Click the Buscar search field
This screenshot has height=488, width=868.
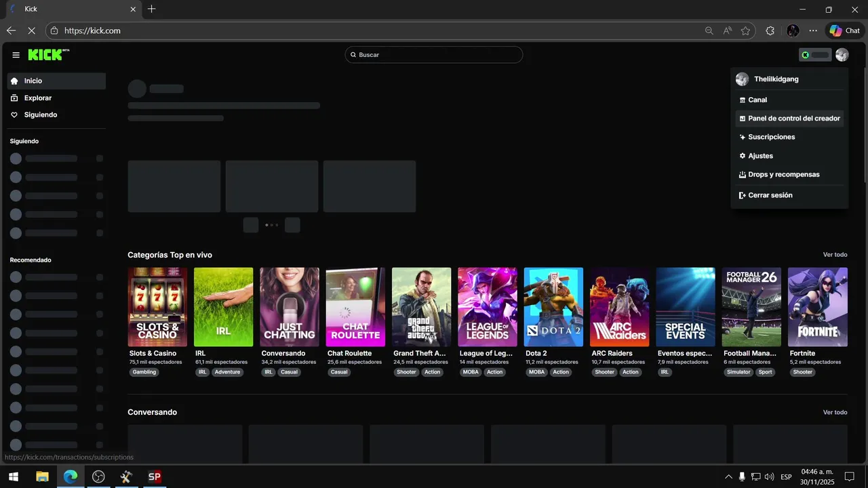click(x=434, y=55)
